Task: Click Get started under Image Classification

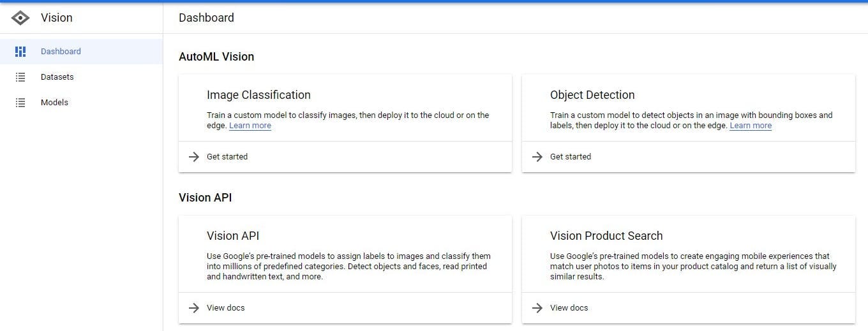Action: tap(227, 157)
